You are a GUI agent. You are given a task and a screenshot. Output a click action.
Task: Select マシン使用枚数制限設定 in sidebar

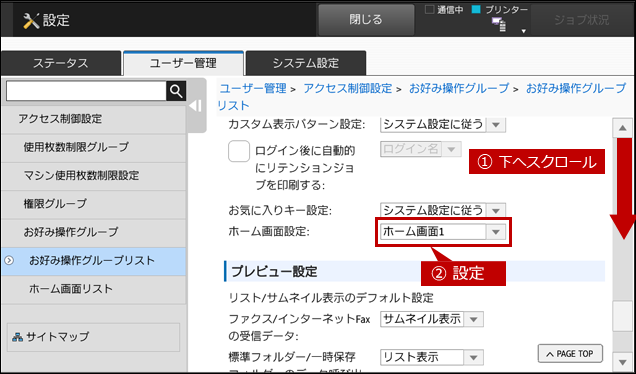pos(94,175)
